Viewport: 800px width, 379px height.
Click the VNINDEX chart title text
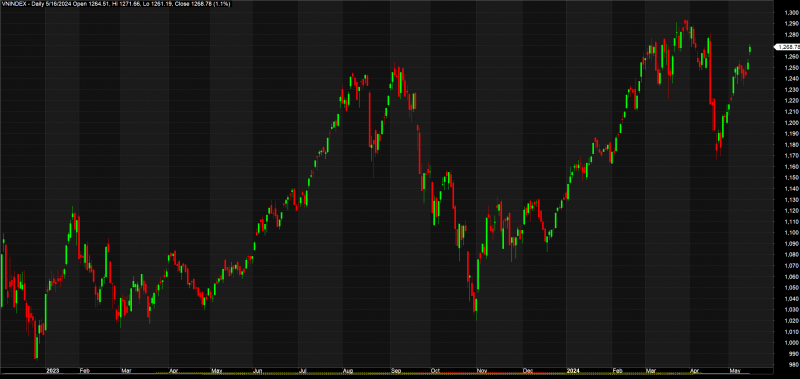pos(12,4)
